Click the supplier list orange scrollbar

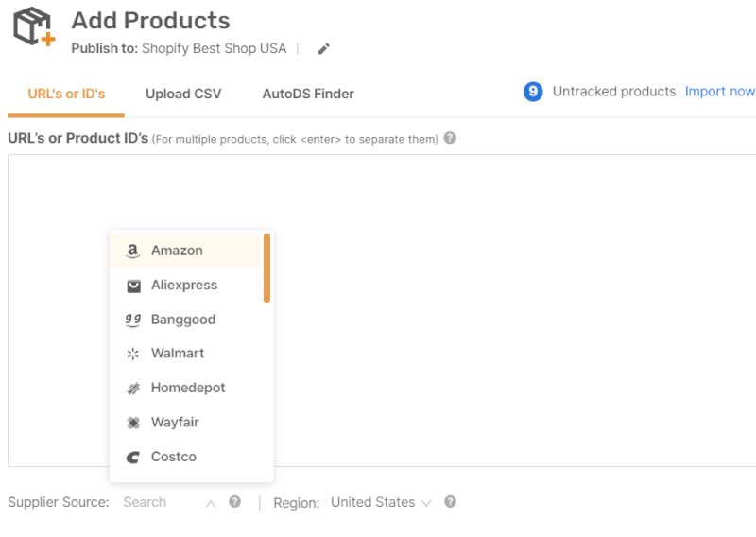(x=266, y=268)
